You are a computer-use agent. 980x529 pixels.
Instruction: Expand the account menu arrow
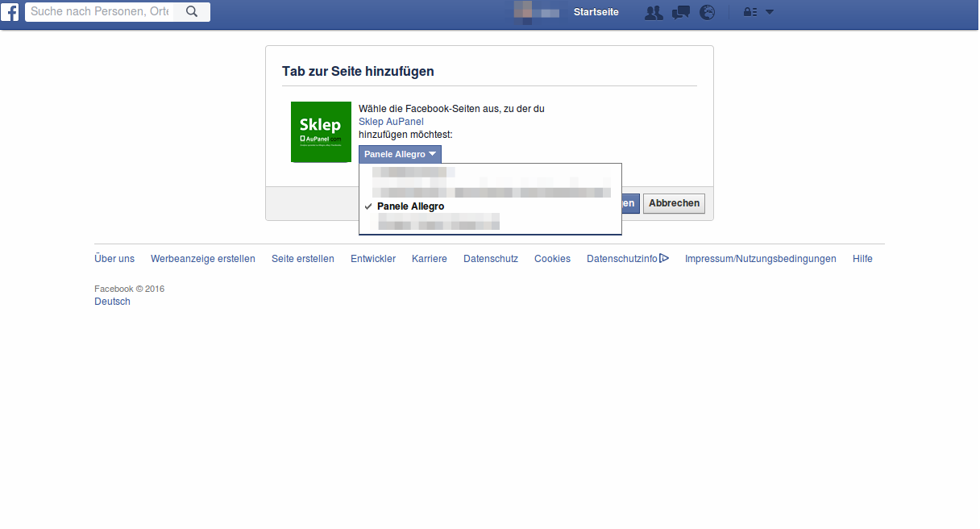point(770,12)
